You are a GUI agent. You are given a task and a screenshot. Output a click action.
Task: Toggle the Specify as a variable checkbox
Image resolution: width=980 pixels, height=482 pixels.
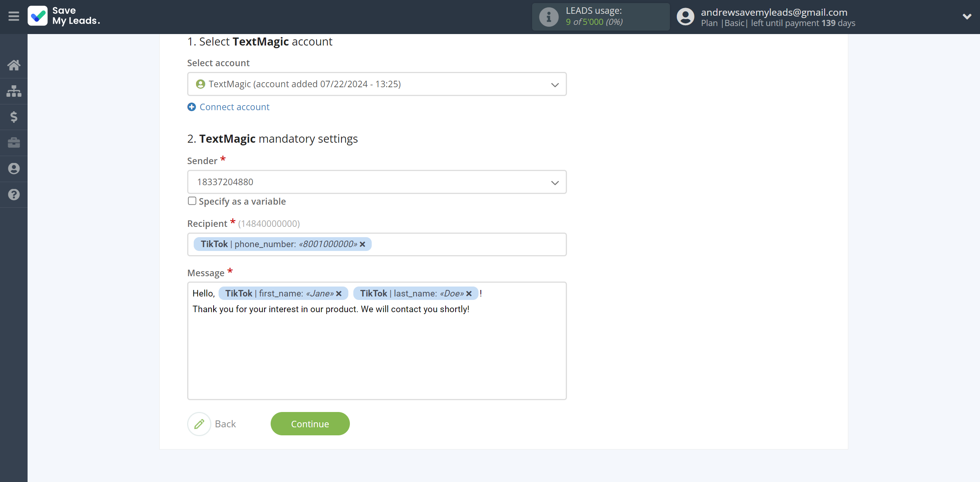tap(192, 200)
